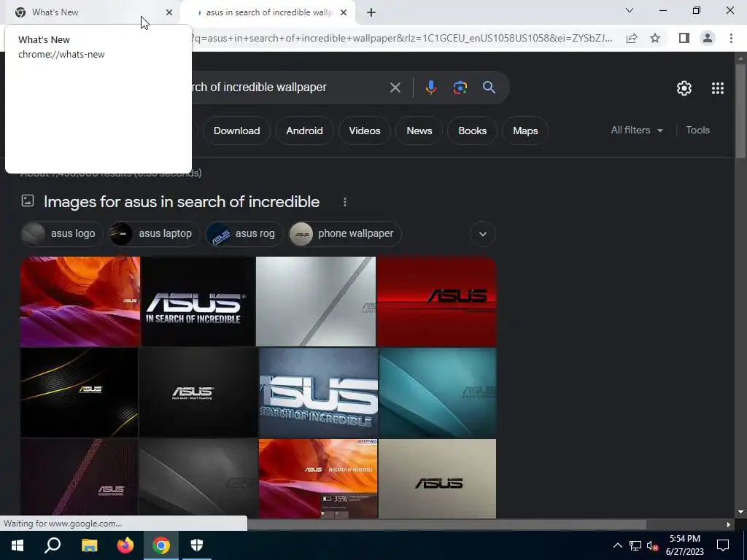Share this page from address bar
Screen dimensions: 747x560
[x=632, y=38]
